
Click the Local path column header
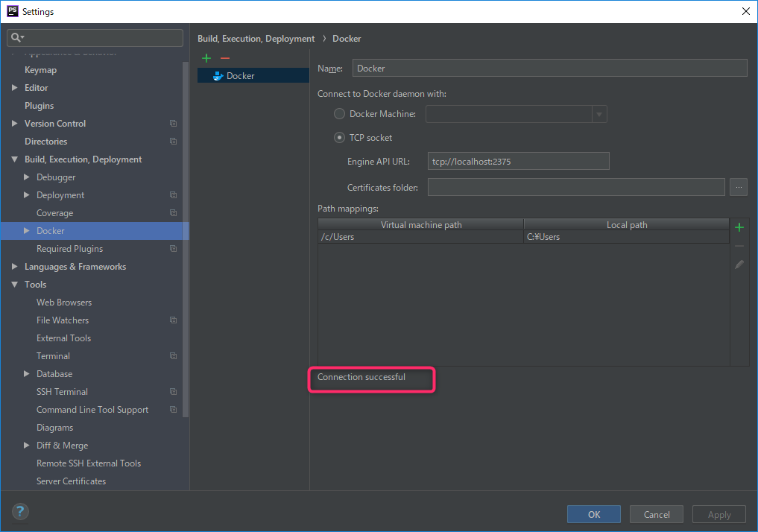click(x=627, y=225)
